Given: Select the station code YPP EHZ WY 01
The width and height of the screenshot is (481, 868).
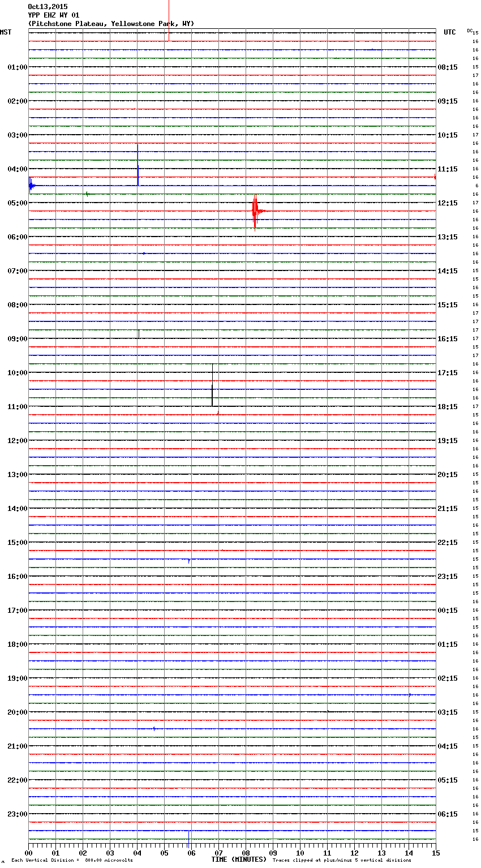Looking at the screenshot, I should tap(54, 15).
